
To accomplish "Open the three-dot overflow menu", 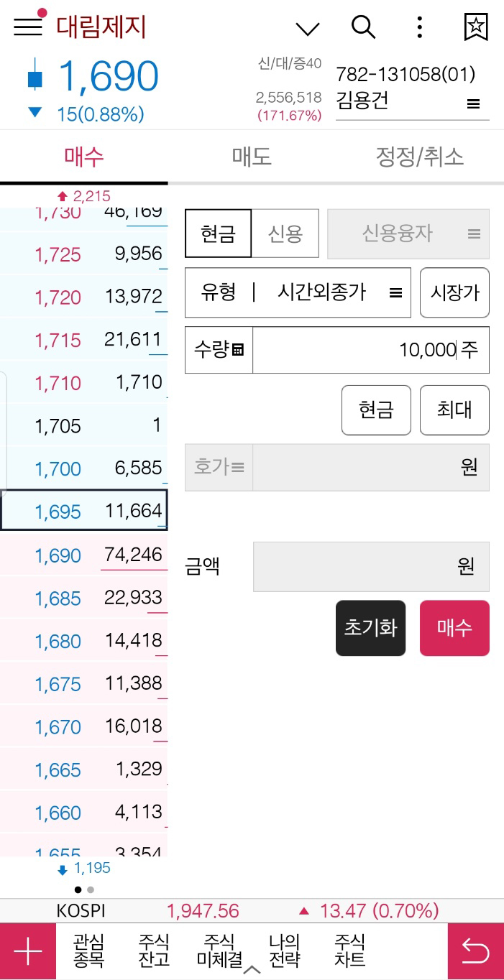I will [418, 27].
